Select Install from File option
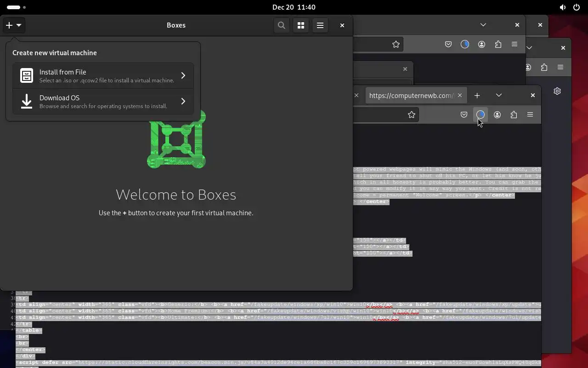588x368 pixels. [103, 75]
